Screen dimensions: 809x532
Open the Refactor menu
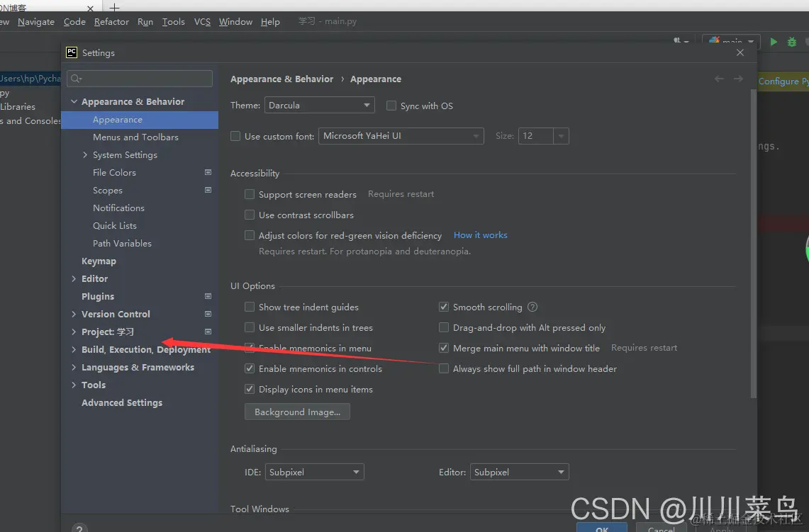click(x=111, y=22)
